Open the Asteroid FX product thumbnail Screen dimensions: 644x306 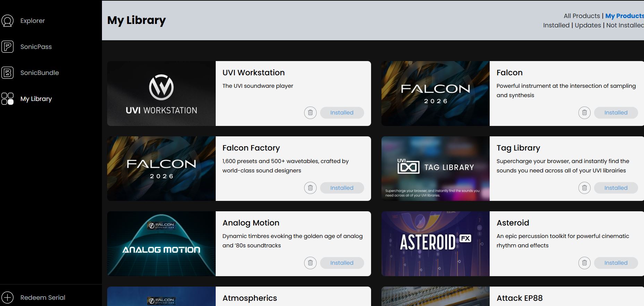pyautogui.click(x=435, y=244)
